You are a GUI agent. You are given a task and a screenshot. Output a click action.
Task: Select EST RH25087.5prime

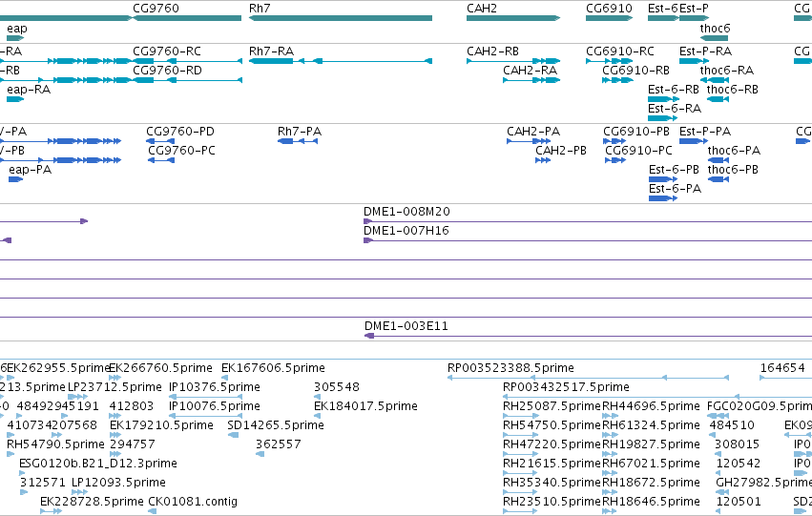click(520, 416)
